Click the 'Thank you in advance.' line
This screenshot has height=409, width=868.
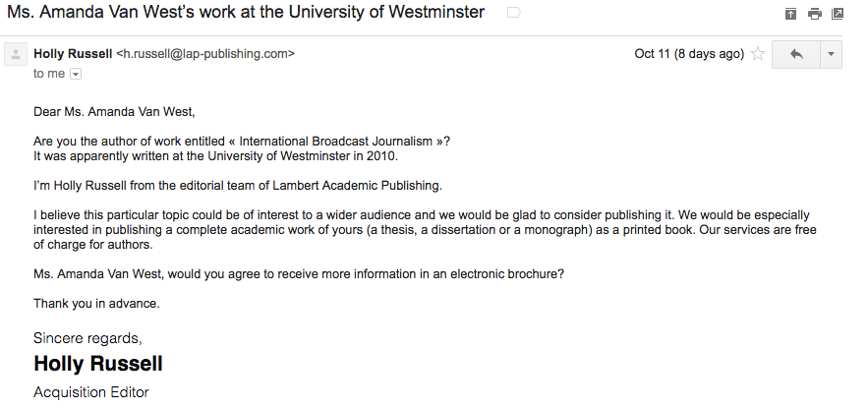[96, 303]
